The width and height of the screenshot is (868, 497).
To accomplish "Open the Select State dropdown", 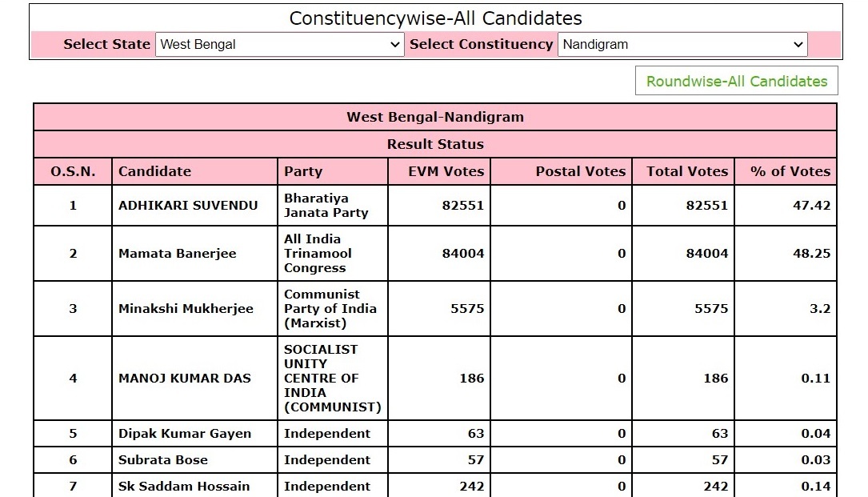I will pyautogui.click(x=279, y=45).
